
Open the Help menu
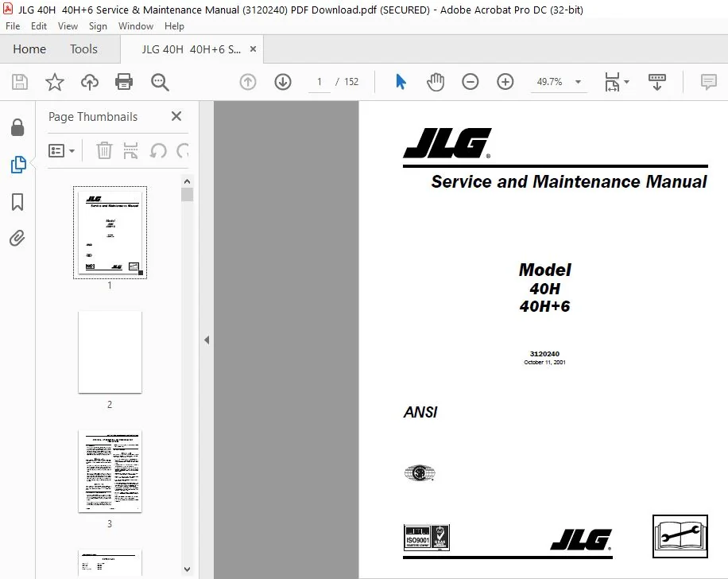point(174,26)
